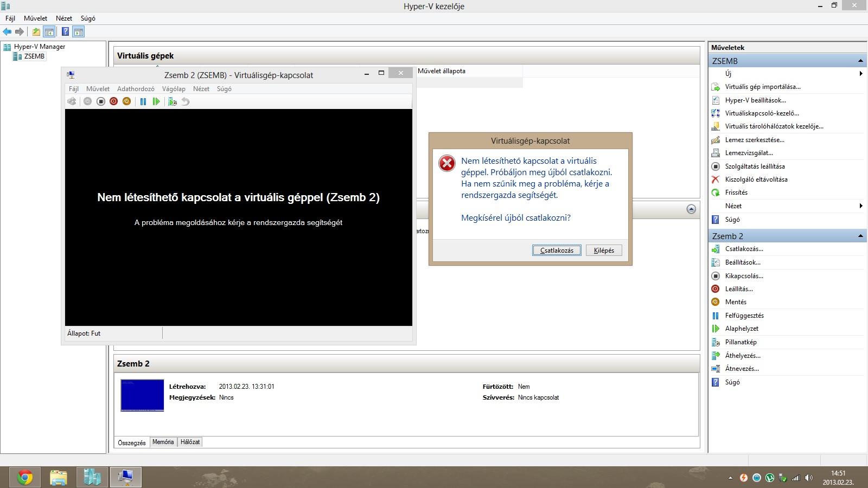This screenshot has width=868, height=488.
Task: Open Súgó under ZSEMB actions
Action: 732,220
